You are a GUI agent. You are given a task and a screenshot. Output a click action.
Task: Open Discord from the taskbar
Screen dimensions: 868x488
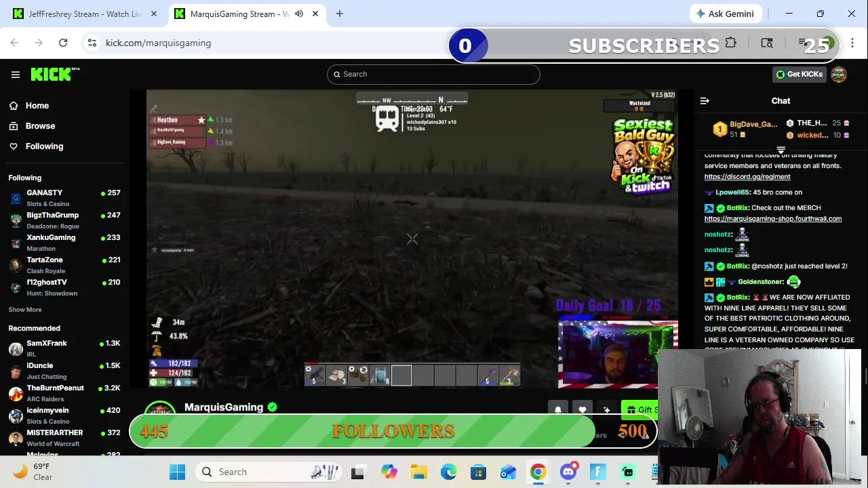(x=568, y=472)
